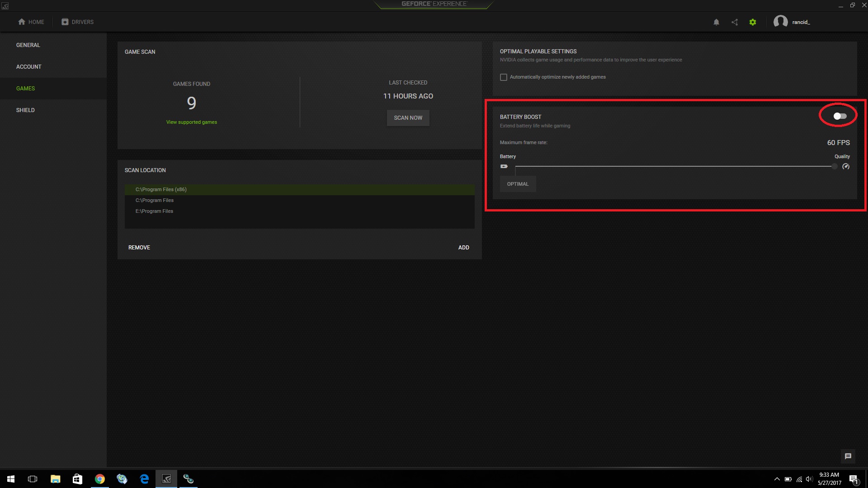Click the user profile avatar
The image size is (868, 488).
[x=780, y=22]
